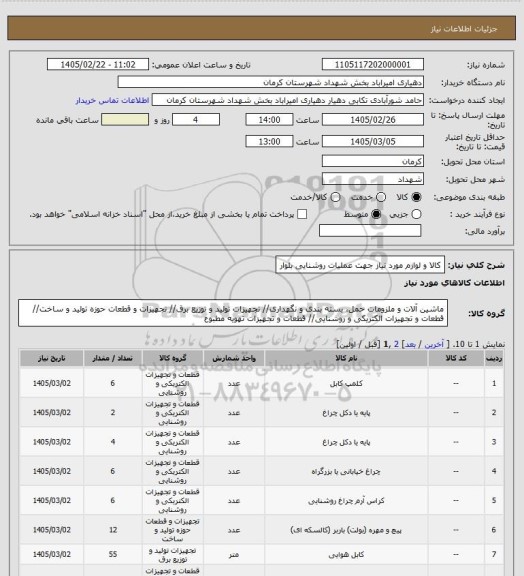Image resolution: width=524 pixels, height=576 pixels.
Task: Click the تجهیزات تولید و توزیع برق group cell
Action: click(x=173, y=555)
